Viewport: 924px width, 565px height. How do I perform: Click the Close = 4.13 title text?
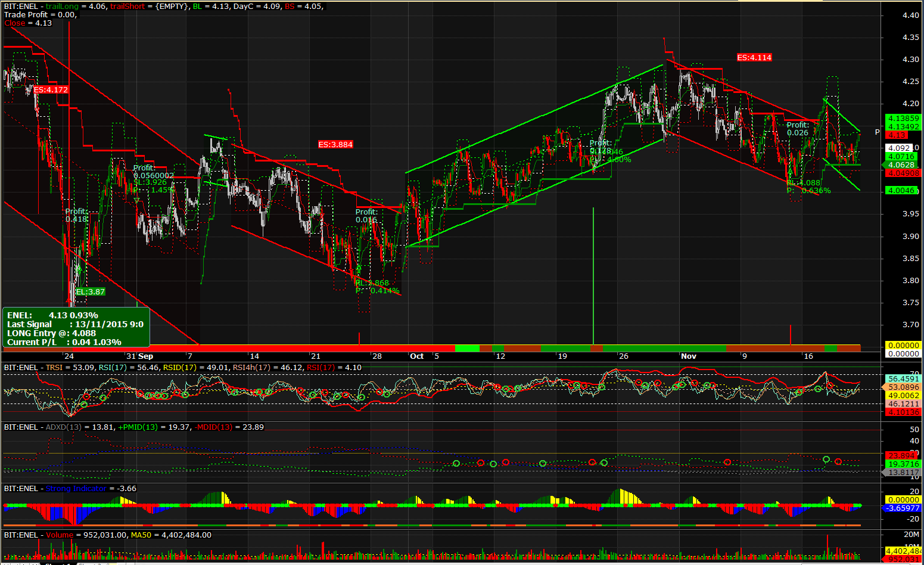[x=28, y=23]
